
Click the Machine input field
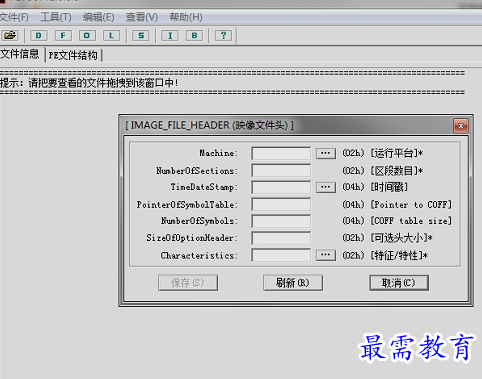(281, 153)
